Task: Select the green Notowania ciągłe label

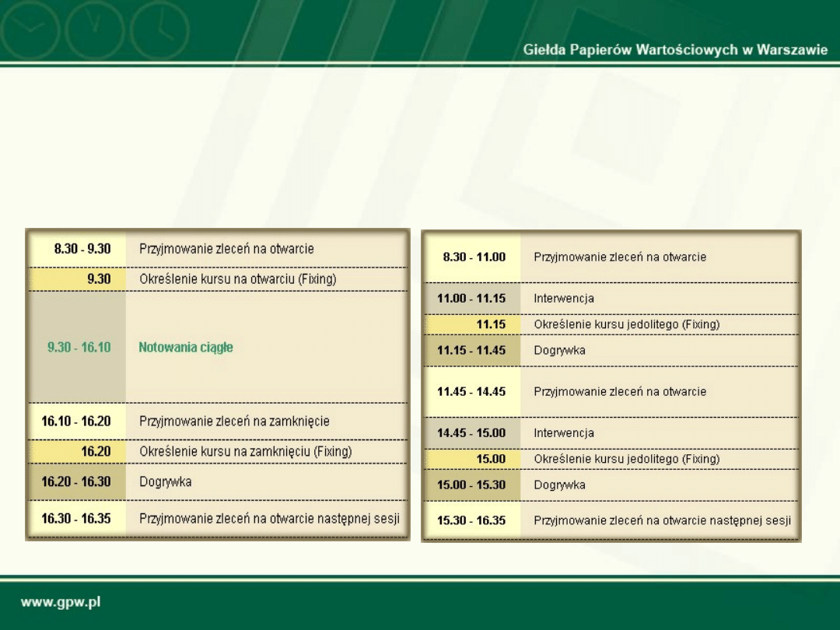Action: (186, 348)
